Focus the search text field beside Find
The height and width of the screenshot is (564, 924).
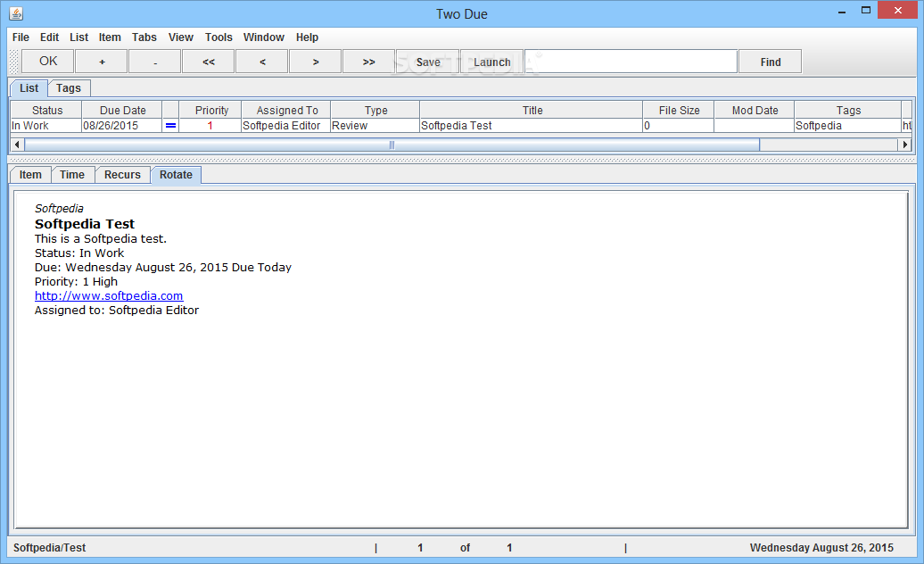[x=631, y=62]
